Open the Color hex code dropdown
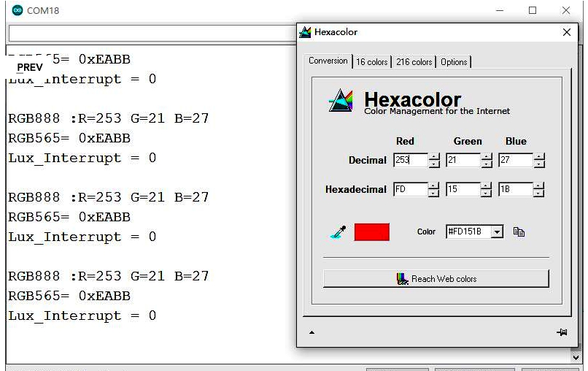Viewport: 588px width, 371px height. (498, 232)
